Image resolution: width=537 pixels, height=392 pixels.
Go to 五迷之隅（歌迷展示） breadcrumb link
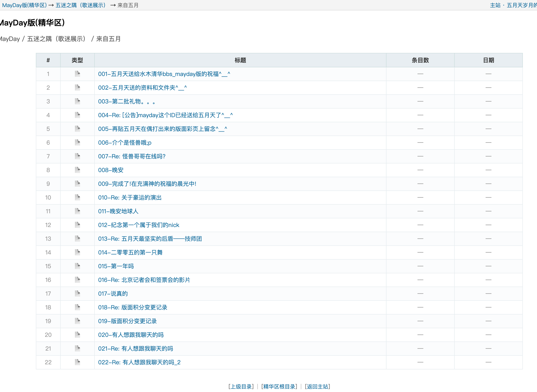[81, 5]
